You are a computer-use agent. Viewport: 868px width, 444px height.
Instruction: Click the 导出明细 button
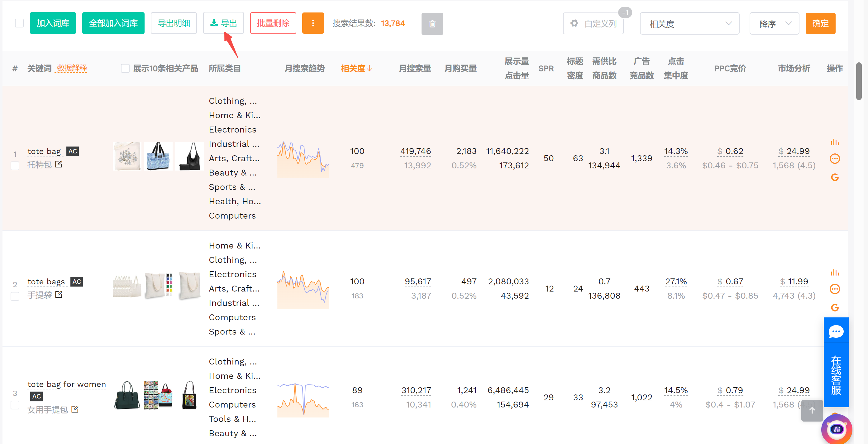click(x=174, y=23)
